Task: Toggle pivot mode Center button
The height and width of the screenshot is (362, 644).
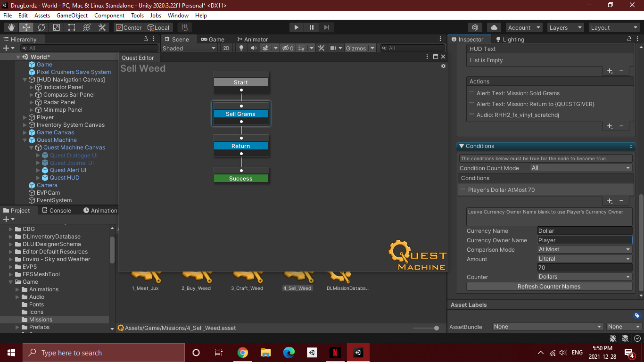Action: pyautogui.click(x=128, y=27)
